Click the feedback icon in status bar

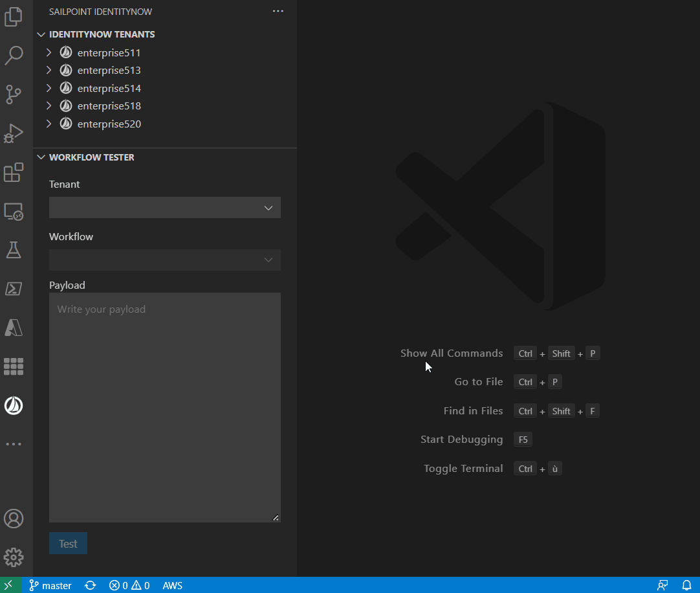pyautogui.click(x=662, y=585)
